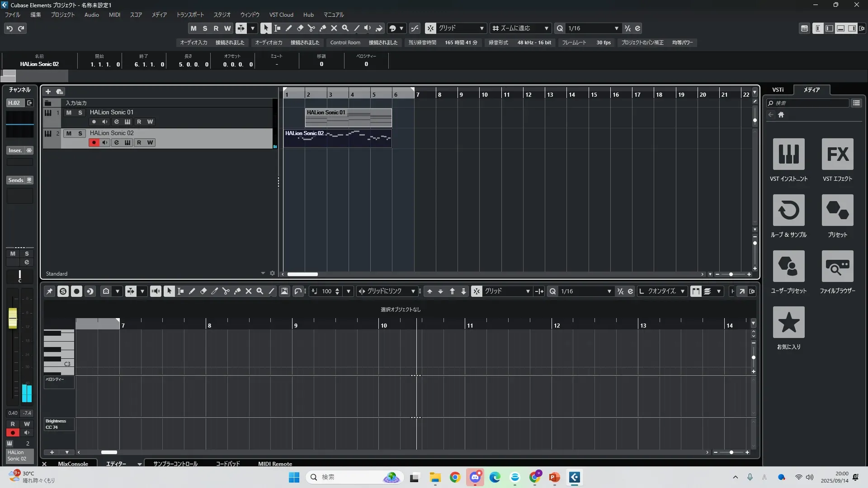Open VST Instruments media tile
The image size is (868, 488).
[788, 154]
